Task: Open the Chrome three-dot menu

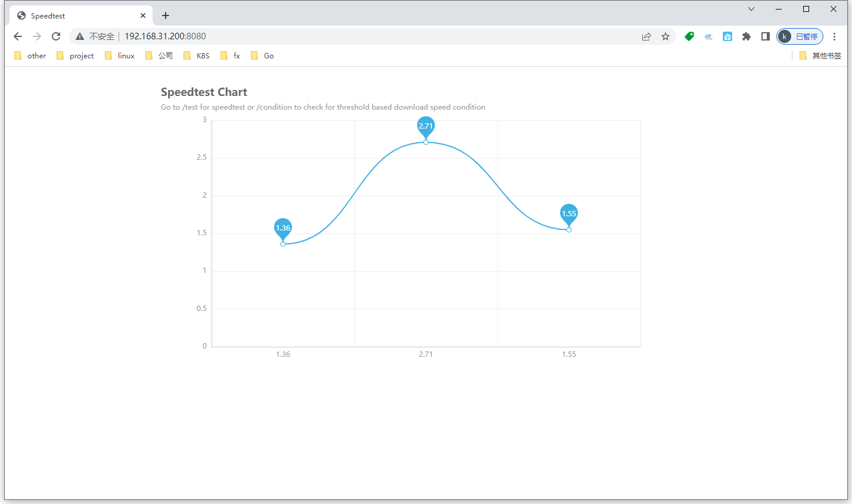Action: click(835, 36)
